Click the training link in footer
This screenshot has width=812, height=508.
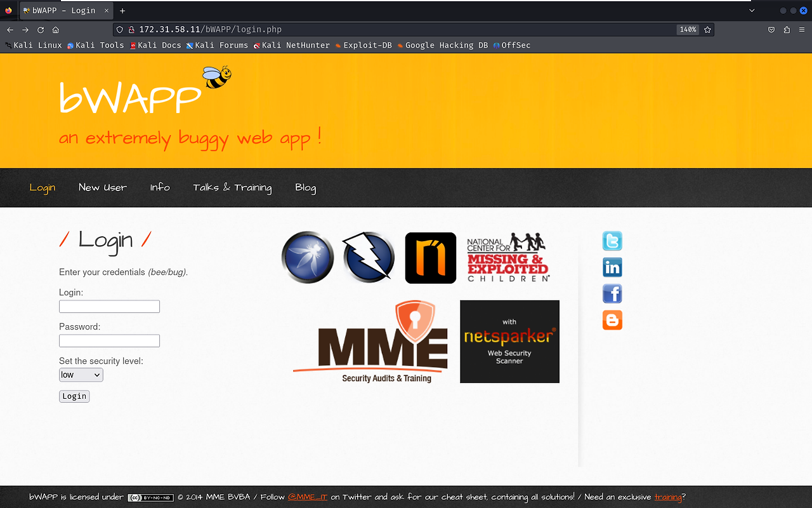click(668, 497)
